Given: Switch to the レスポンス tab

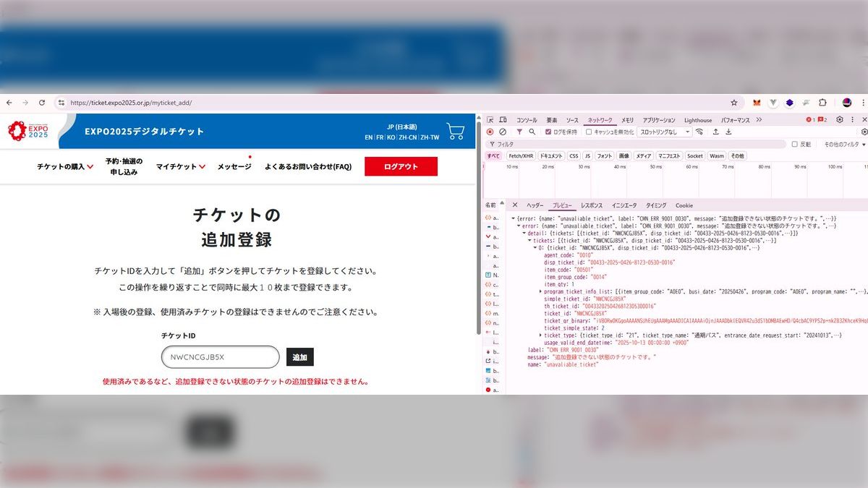Looking at the screenshot, I should point(592,205).
